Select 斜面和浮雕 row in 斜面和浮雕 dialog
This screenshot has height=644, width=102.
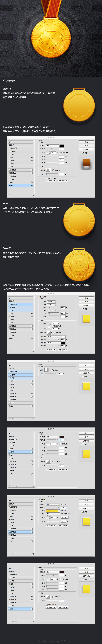click(21, 304)
